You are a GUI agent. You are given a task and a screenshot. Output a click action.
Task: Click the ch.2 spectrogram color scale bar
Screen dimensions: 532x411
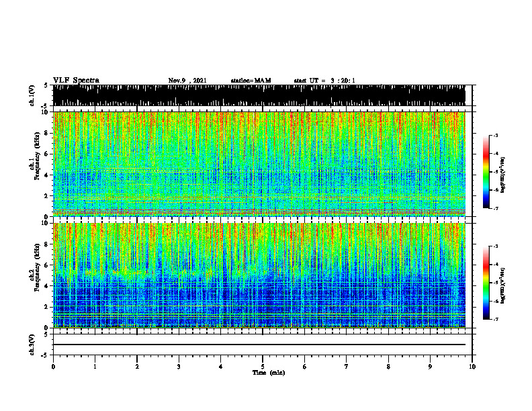(486, 283)
